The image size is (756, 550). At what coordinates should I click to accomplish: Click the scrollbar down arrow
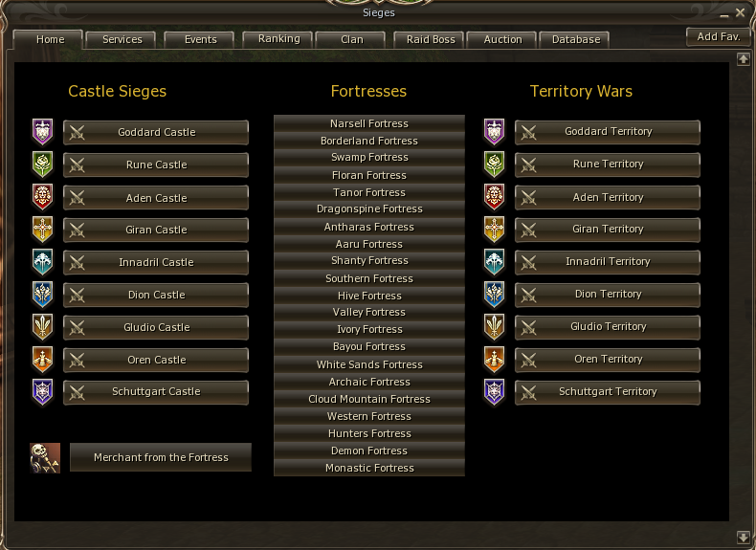[743, 537]
